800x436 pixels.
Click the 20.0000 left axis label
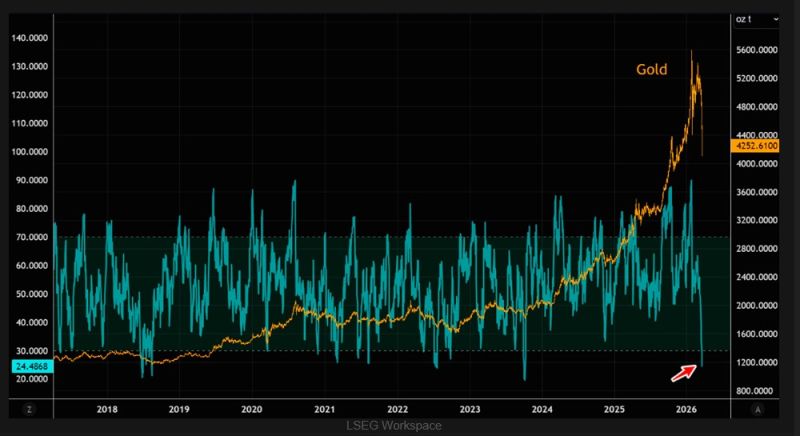pyautogui.click(x=32, y=379)
